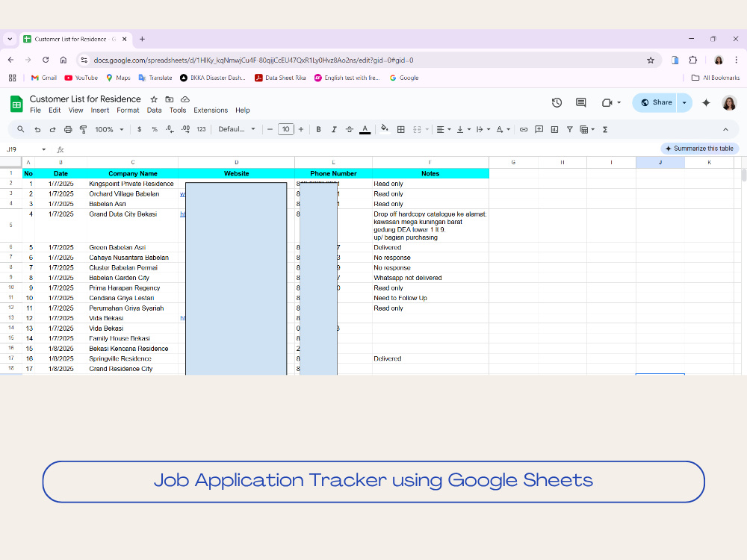Open the font Default dropdown
Screen dimensions: 747x560
(237, 129)
